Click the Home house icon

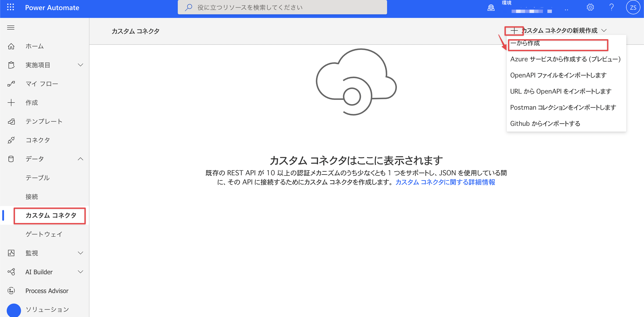[x=11, y=46]
